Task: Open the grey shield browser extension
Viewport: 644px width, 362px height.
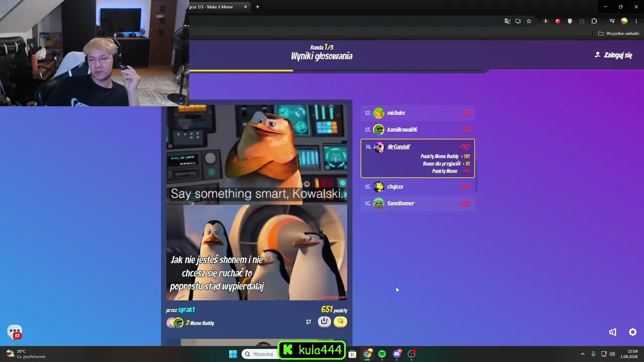Action: [570, 21]
